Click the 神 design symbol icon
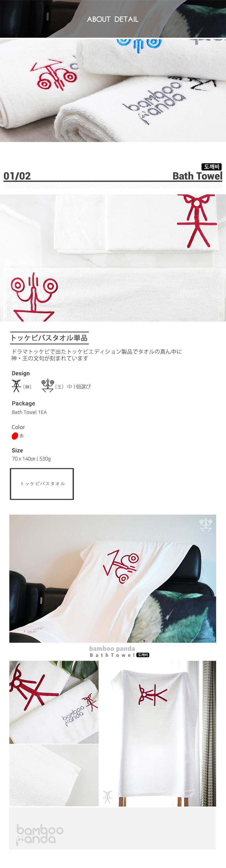Screen dimensions: 226x868 tap(16, 386)
